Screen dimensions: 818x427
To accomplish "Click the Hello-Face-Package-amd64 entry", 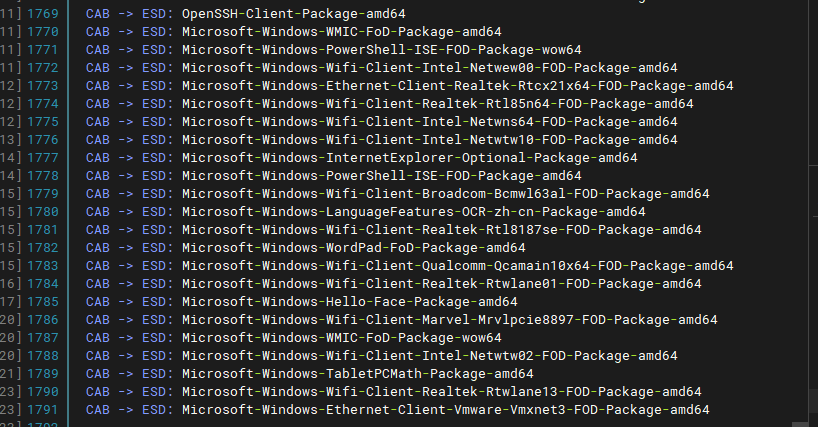I will click(349, 301).
